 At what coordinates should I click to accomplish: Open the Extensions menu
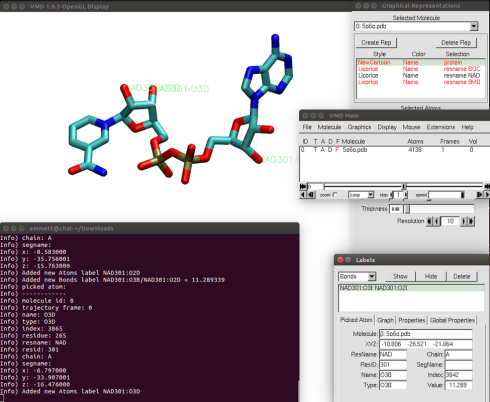(x=441, y=127)
